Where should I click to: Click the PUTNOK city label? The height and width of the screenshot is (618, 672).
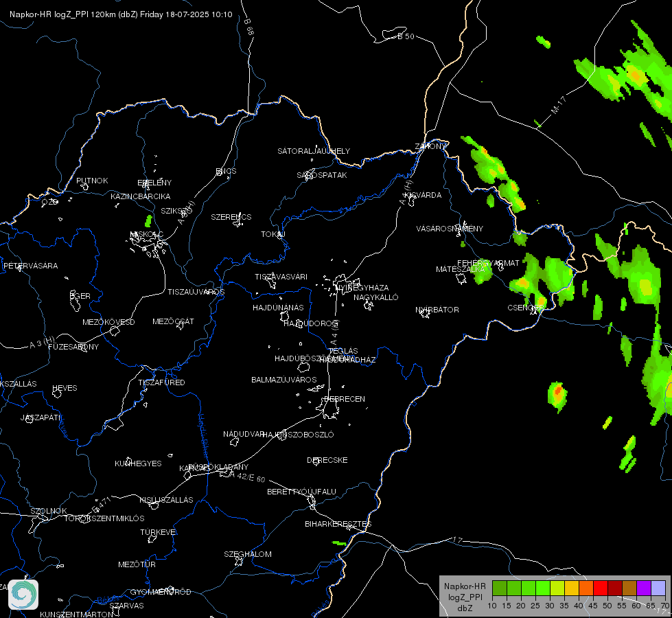(x=92, y=181)
